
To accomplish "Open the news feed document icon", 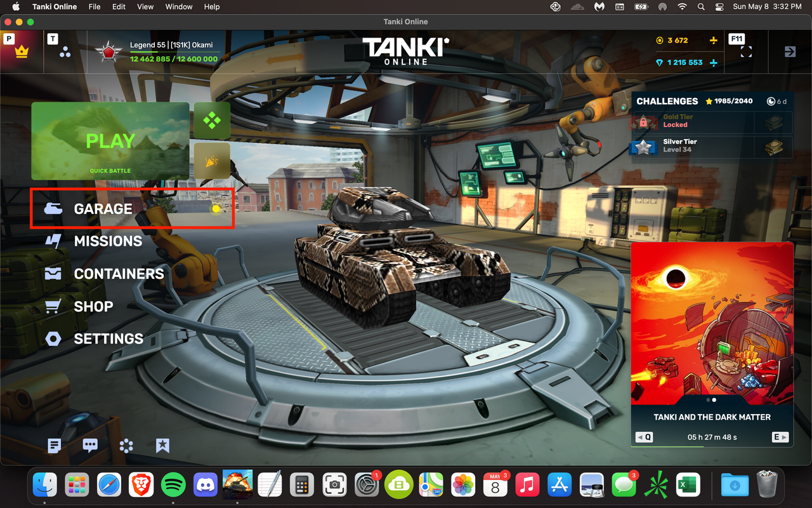I will [55, 446].
